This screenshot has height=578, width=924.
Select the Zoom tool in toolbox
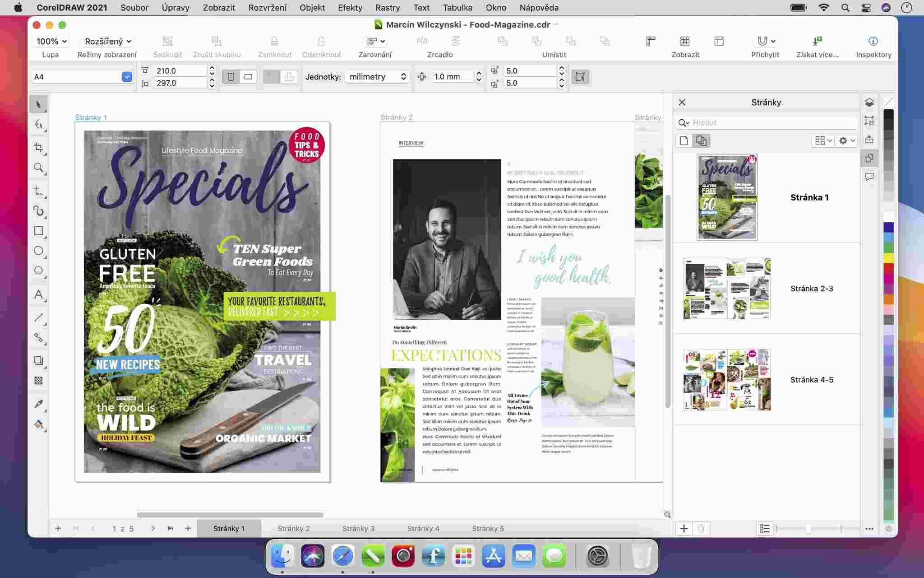[x=39, y=168]
